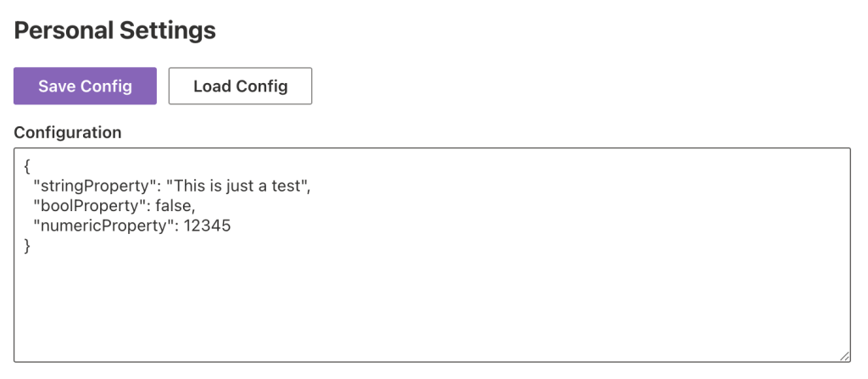Click the word "Config" on the Save button
The height and width of the screenshot is (379, 868).
(106, 86)
